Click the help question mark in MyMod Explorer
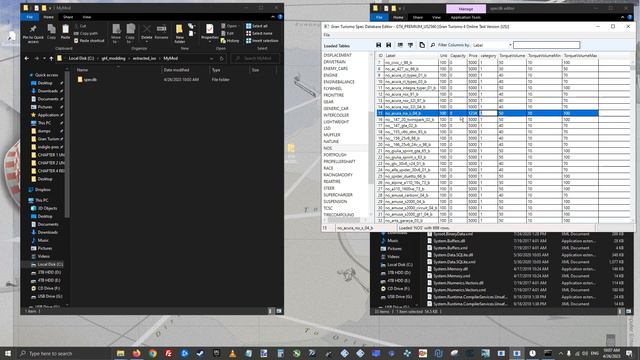The width and height of the screenshot is (640, 360). [x=280, y=17]
